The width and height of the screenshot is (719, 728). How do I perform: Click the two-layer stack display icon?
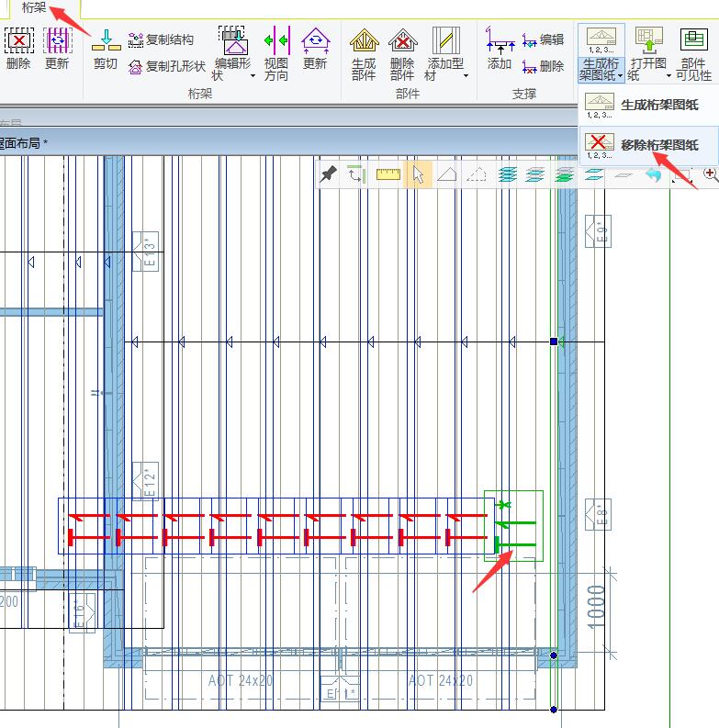coord(593,175)
